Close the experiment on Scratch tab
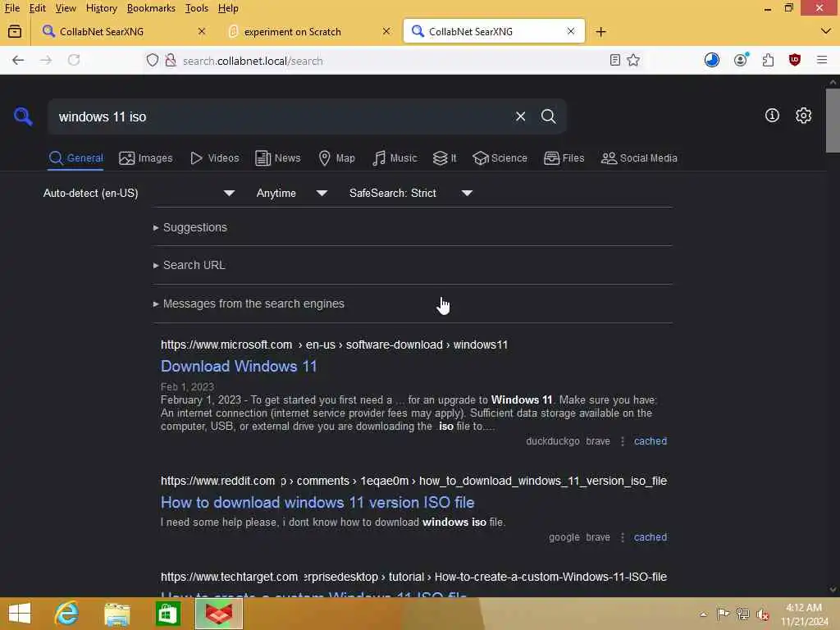The image size is (840, 630). [x=386, y=32]
